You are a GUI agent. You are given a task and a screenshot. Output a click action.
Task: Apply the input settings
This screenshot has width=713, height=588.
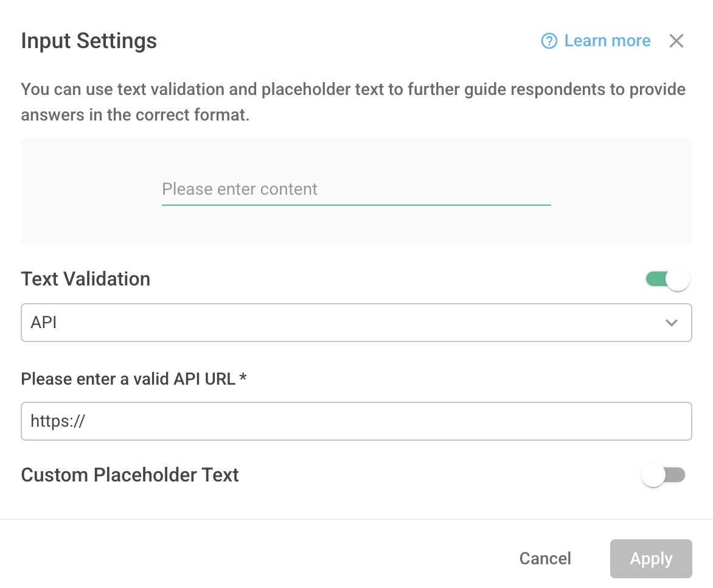point(650,558)
